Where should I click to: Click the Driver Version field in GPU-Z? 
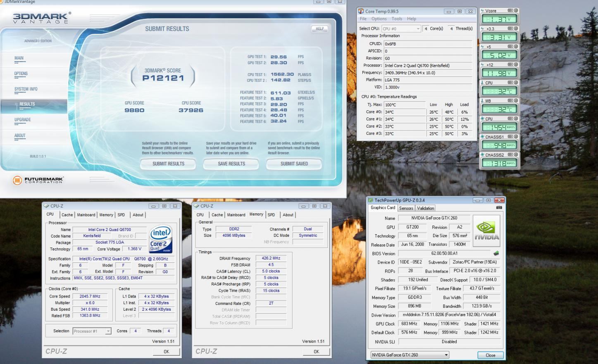point(449,315)
